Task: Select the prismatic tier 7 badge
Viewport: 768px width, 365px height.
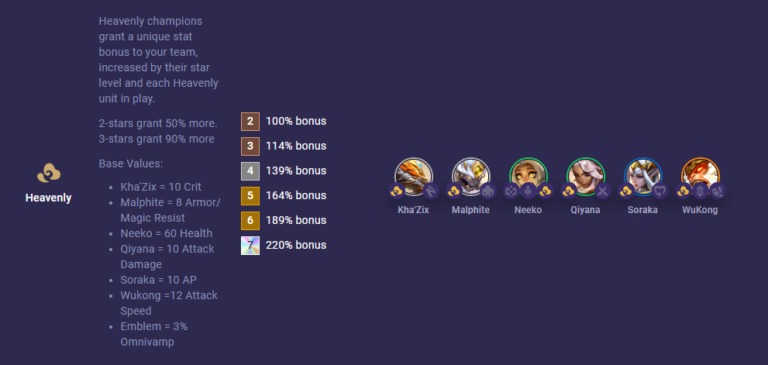Action: (x=250, y=245)
